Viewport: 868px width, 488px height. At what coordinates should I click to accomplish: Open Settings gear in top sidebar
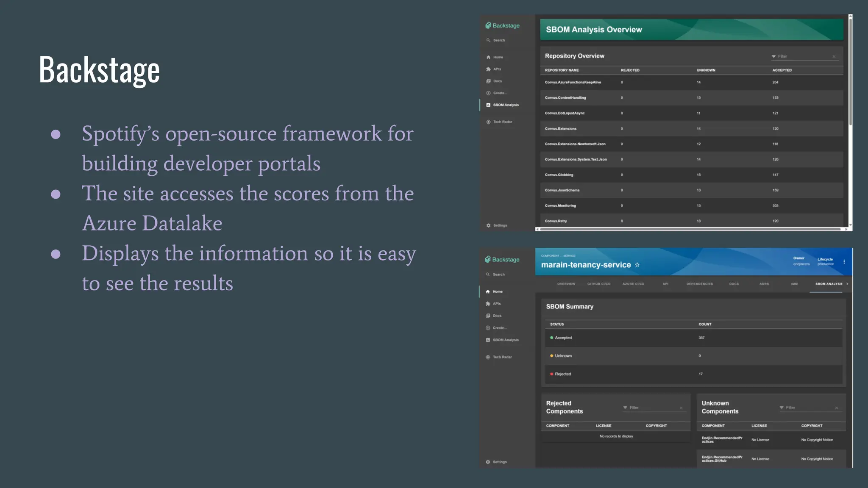(x=488, y=225)
